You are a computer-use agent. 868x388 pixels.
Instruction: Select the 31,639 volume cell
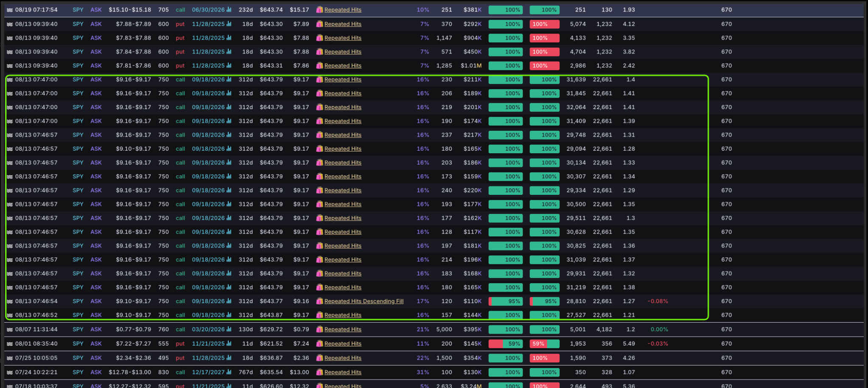pyautogui.click(x=576, y=79)
